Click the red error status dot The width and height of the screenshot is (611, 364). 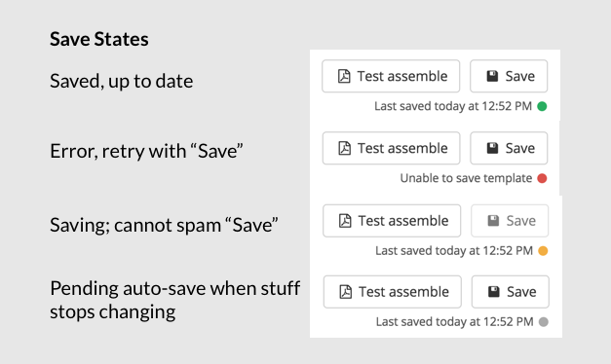tap(542, 178)
